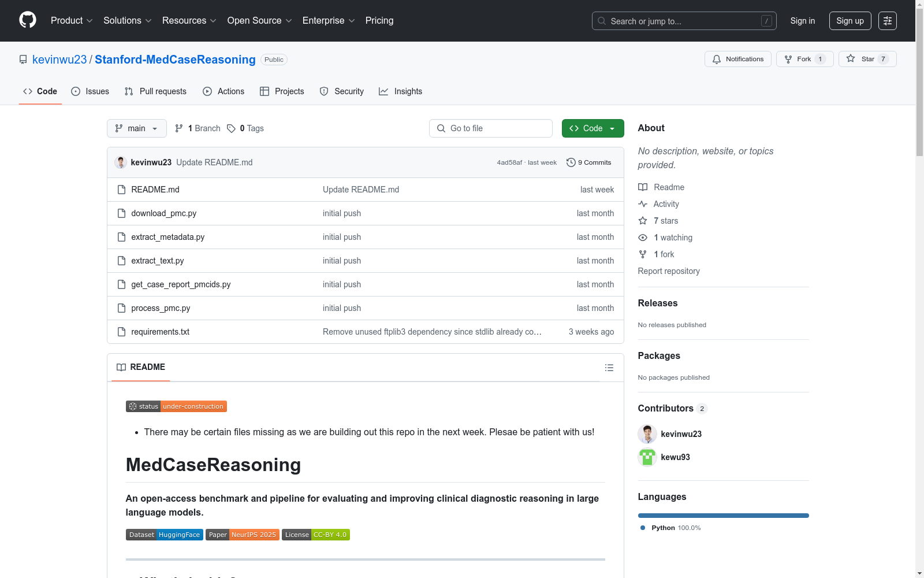
Task: Open the Actions tab
Action: click(x=223, y=91)
